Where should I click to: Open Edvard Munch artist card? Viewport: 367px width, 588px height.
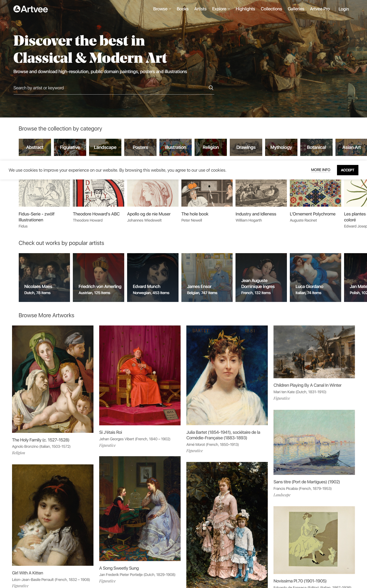click(x=153, y=277)
